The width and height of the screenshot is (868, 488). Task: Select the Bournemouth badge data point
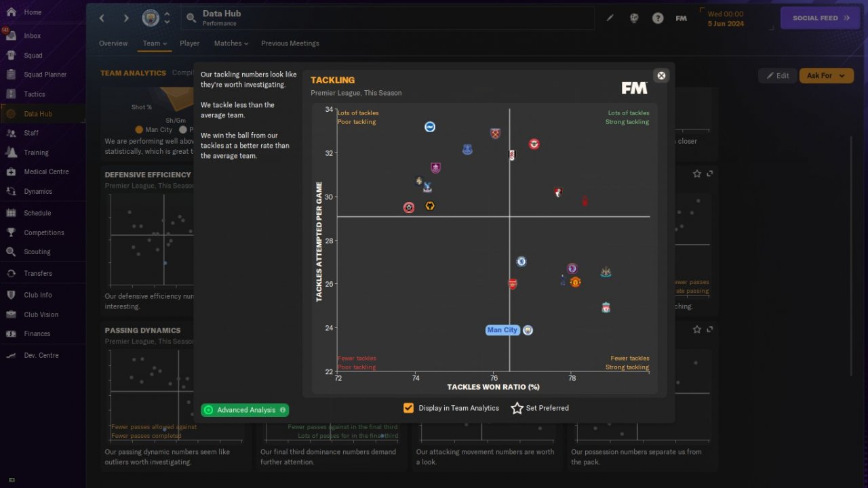557,192
